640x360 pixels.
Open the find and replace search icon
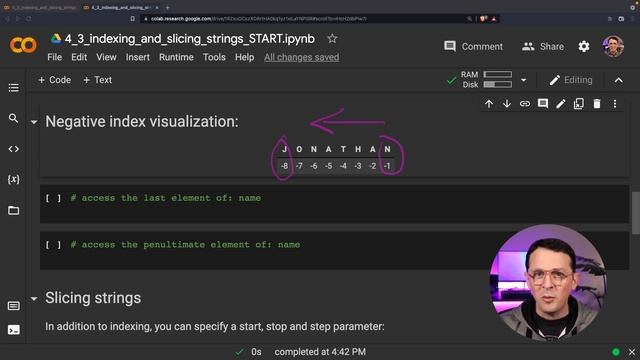pyautogui.click(x=13, y=118)
